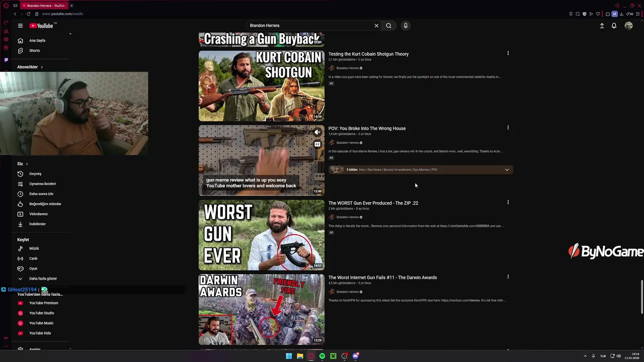Open more options for Darwin Awards video
Image resolution: width=644 pixels, height=362 pixels.
[x=508, y=277]
